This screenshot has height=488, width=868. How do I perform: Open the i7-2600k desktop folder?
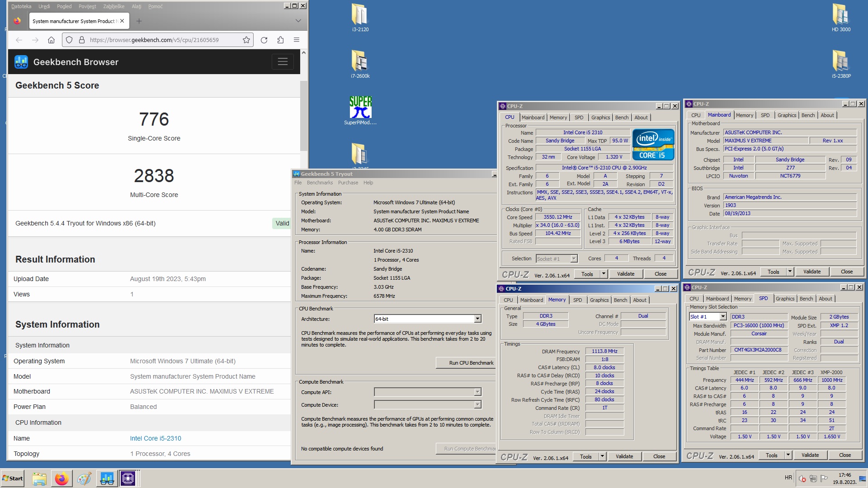(x=360, y=64)
